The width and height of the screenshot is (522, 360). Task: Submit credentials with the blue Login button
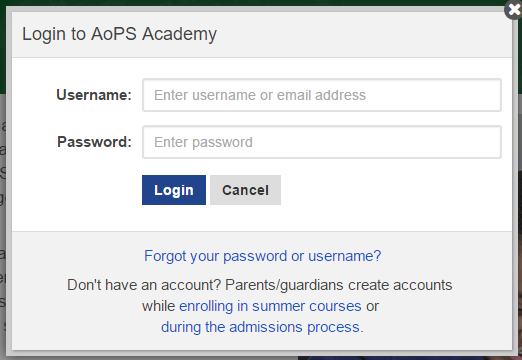[174, 190]
